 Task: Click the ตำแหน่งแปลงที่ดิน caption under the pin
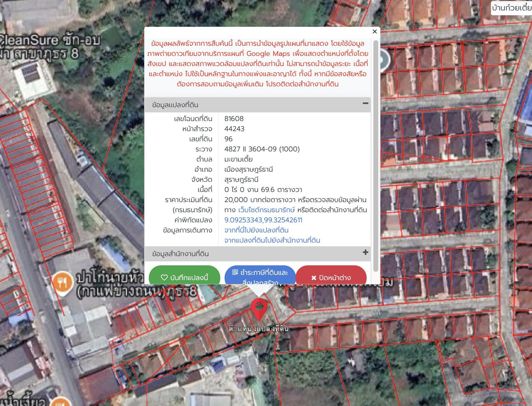click(x=258, y=329)
